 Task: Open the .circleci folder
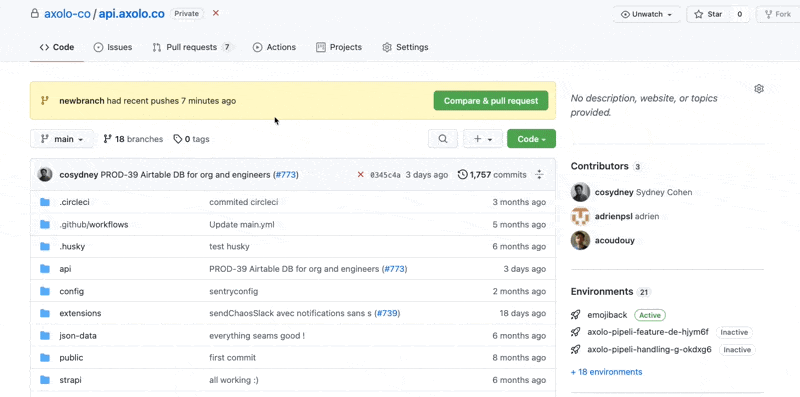(74, 202)
